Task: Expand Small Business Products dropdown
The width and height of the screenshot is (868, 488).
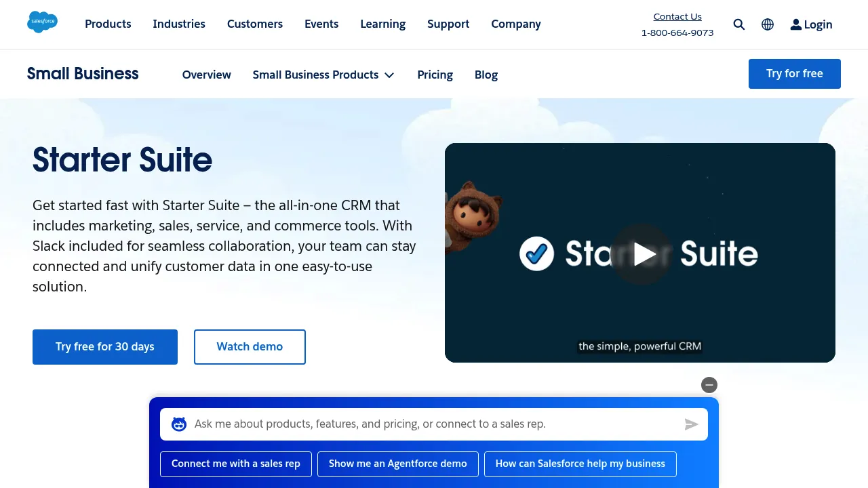Action: pyautogui.click(x=323, y=75)
